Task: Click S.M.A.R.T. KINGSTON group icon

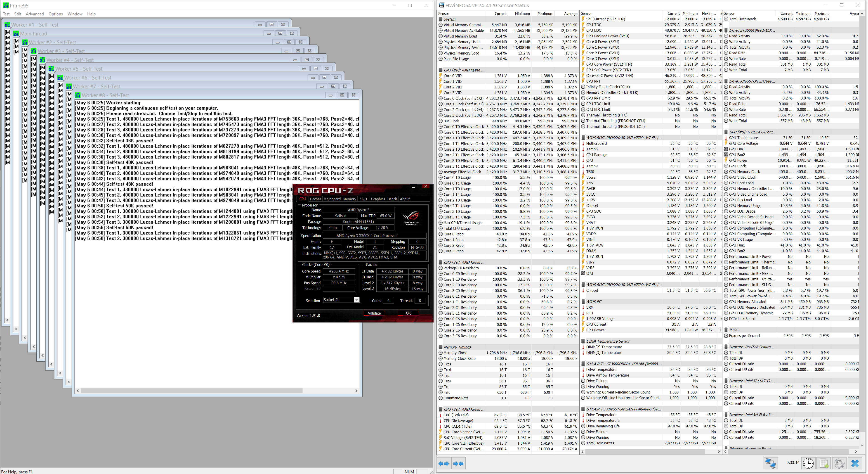Action: (x=583, y=409)
